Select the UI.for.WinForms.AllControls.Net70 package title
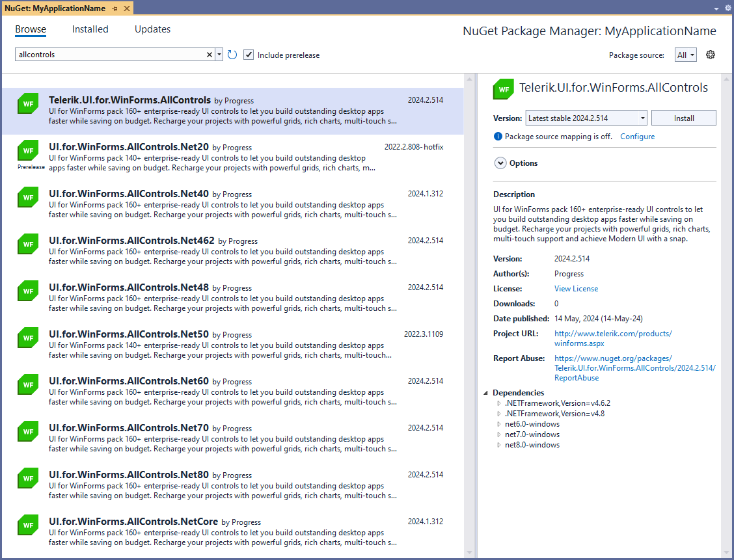 pos(129,427)
